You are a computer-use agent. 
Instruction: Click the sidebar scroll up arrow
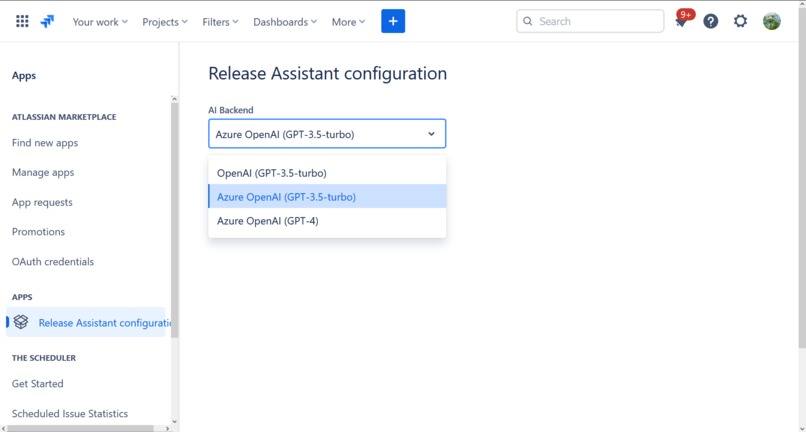point(174,99)
